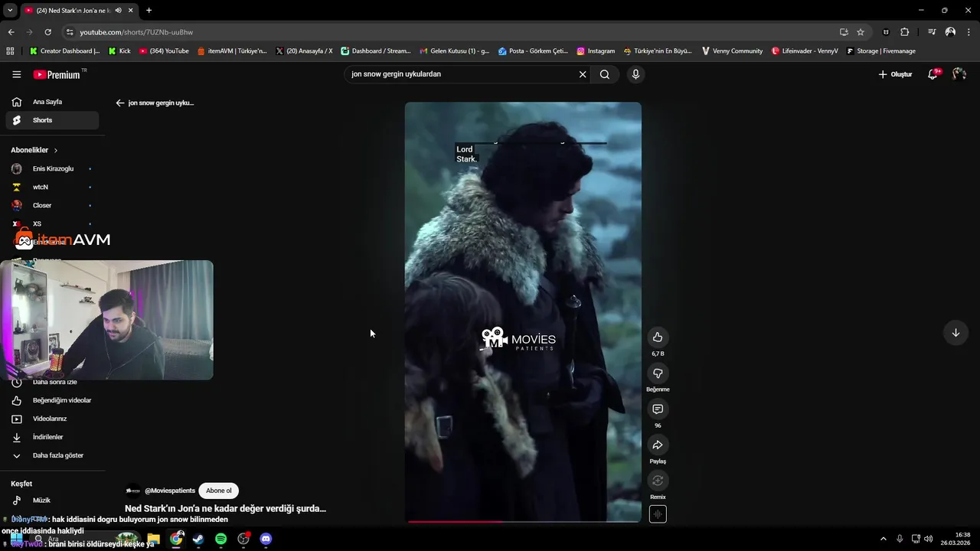Open the Short's audio sound thumbnail
Screen dimensions: 980x551
pos(658,514)
